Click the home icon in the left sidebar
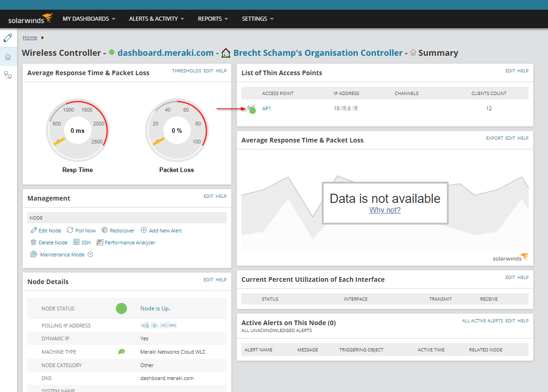 [x=8, y=56]
